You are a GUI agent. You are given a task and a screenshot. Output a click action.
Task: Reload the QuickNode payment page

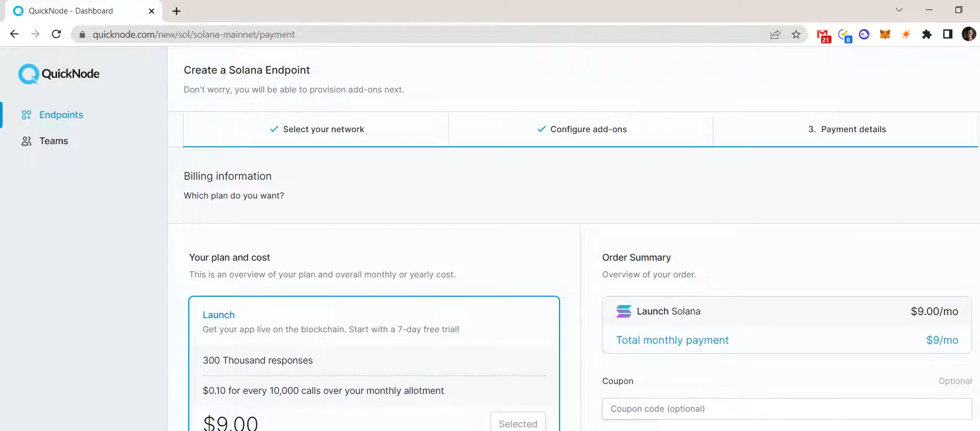(x=56, y=34)
